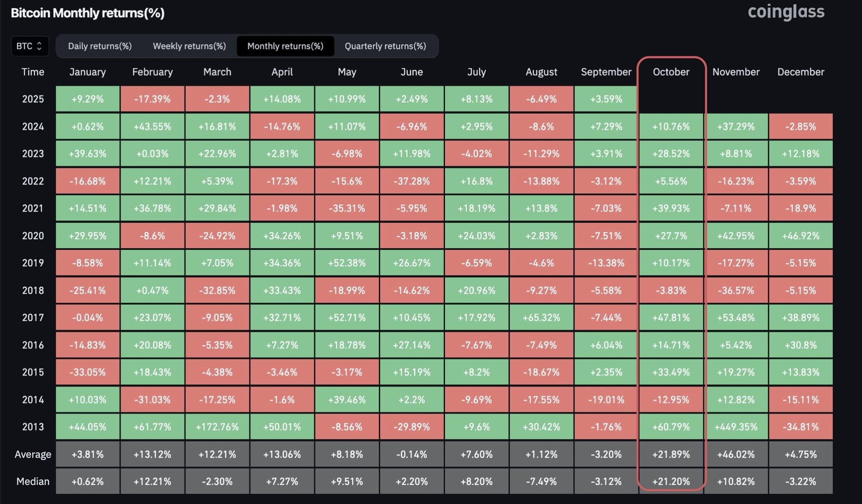
Task: Select the Monthly returns tab
Action: [285, 46]
